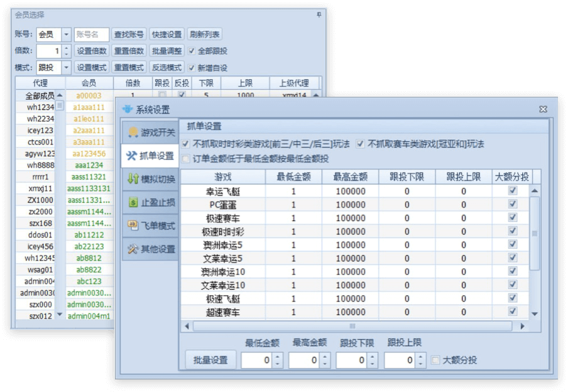Open the 模式 跟投 dropdown
The width and height of the screenshot is (568, 392).
pos(66,68)
